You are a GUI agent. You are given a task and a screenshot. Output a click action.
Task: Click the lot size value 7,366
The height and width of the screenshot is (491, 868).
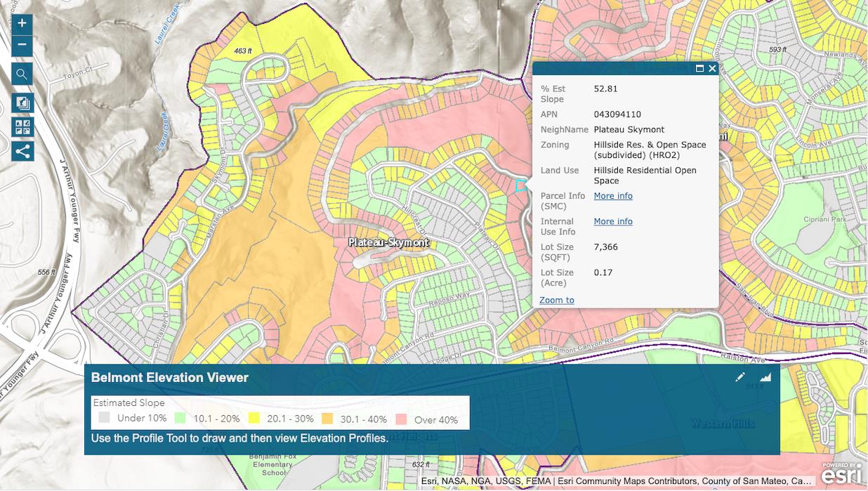click(605, 247)
